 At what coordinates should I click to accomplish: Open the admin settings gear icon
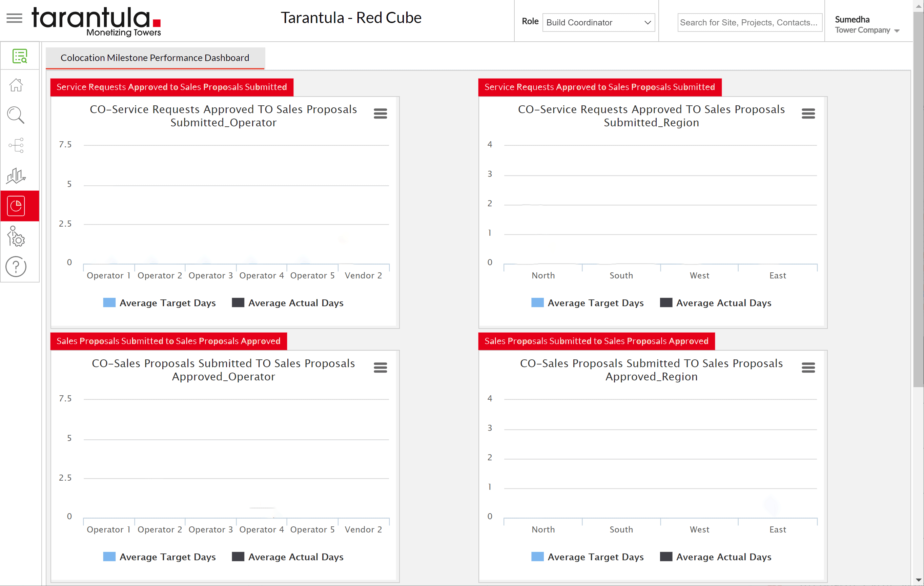click(x=16, y=237)
